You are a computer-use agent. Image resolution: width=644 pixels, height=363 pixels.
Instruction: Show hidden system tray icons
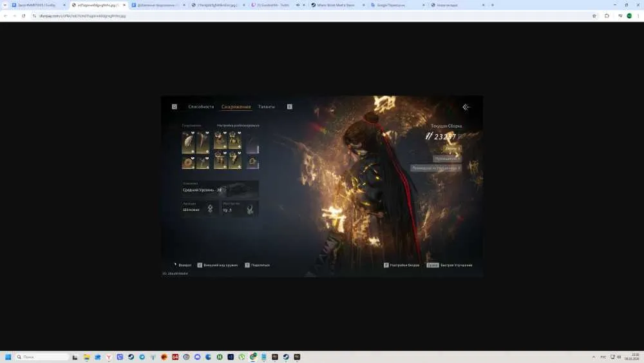[x=594, y=357]
